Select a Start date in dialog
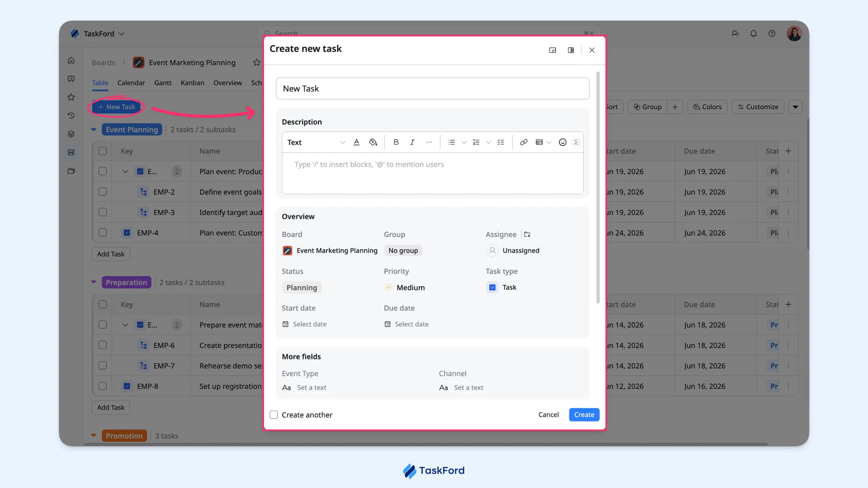The width and height of the screenshot is (868, 488). tap(305, 324)
